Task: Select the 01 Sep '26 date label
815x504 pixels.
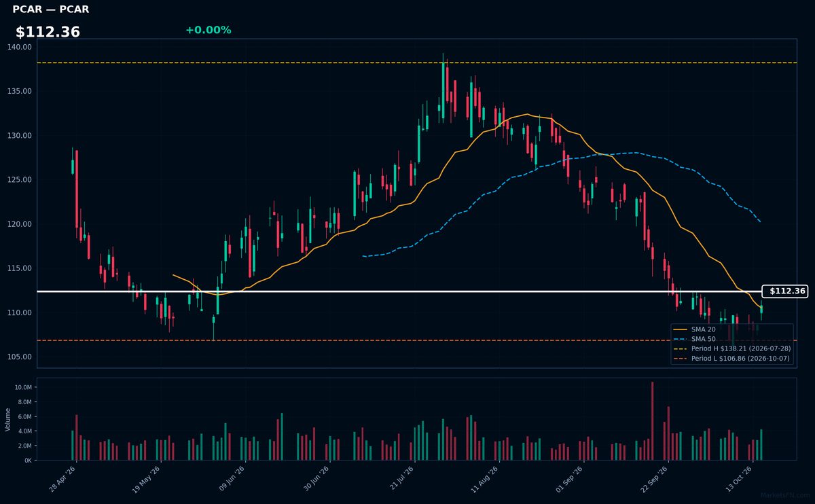Action: [x=568, y=479]
